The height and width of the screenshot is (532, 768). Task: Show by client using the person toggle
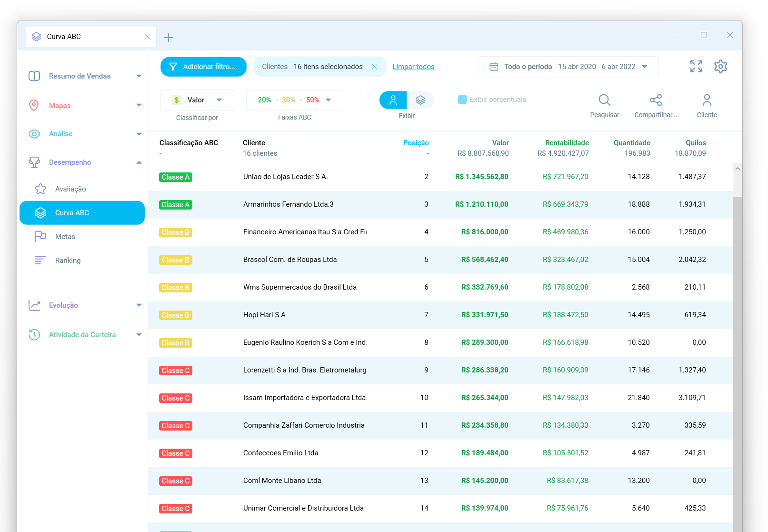click(393, 100)
